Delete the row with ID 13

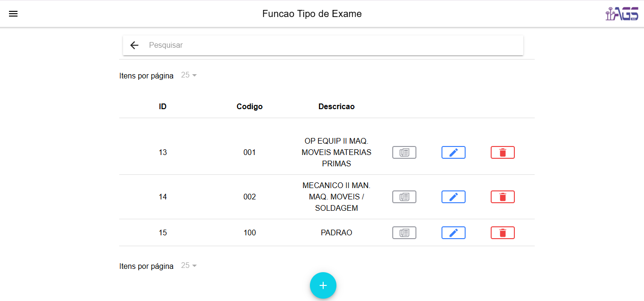coord(503,153)
